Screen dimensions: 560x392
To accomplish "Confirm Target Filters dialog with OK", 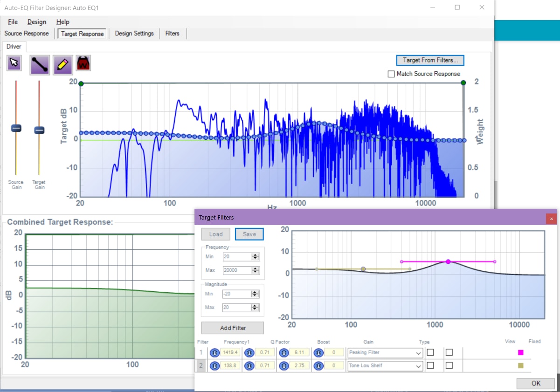I will click(536, 383).
